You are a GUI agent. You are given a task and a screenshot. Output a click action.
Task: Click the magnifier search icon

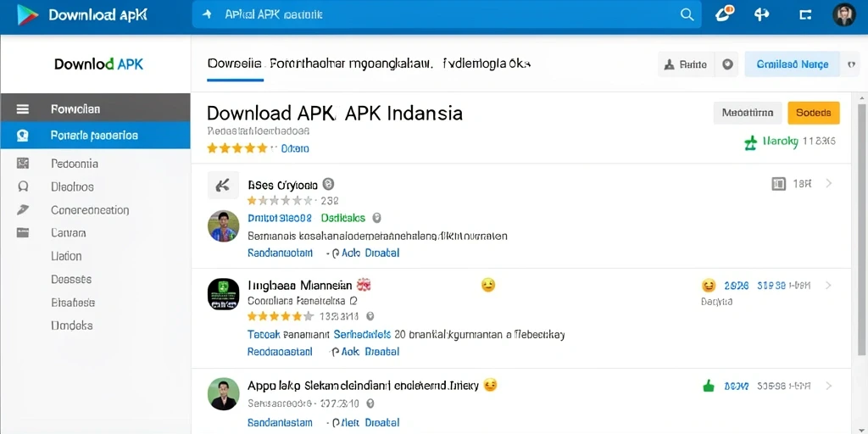tap(687, 15)
